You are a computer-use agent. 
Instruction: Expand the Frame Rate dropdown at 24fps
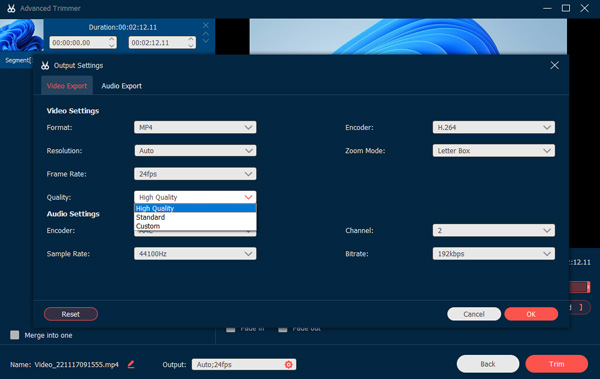coord(195,174)
